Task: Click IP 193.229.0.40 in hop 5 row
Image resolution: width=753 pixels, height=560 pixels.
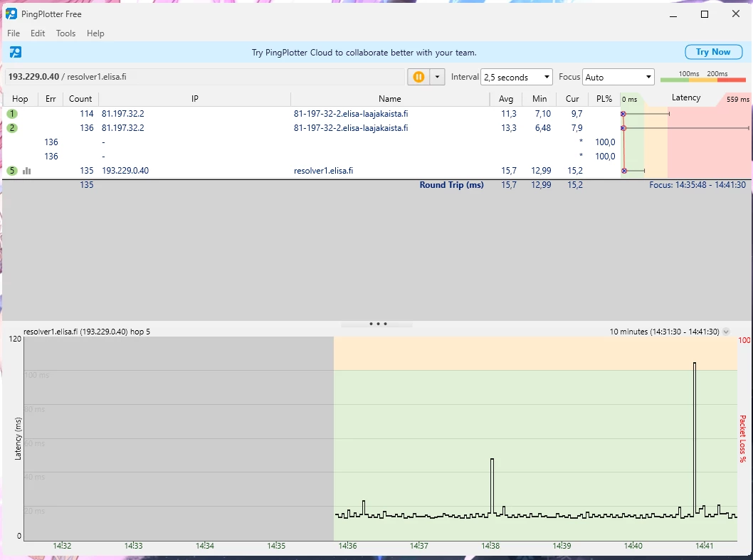Action: 125,171
